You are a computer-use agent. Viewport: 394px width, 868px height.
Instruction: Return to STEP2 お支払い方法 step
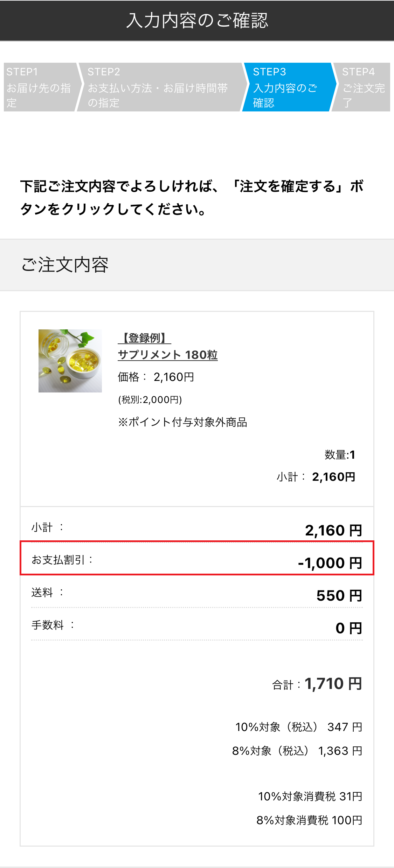coord(158,87)
